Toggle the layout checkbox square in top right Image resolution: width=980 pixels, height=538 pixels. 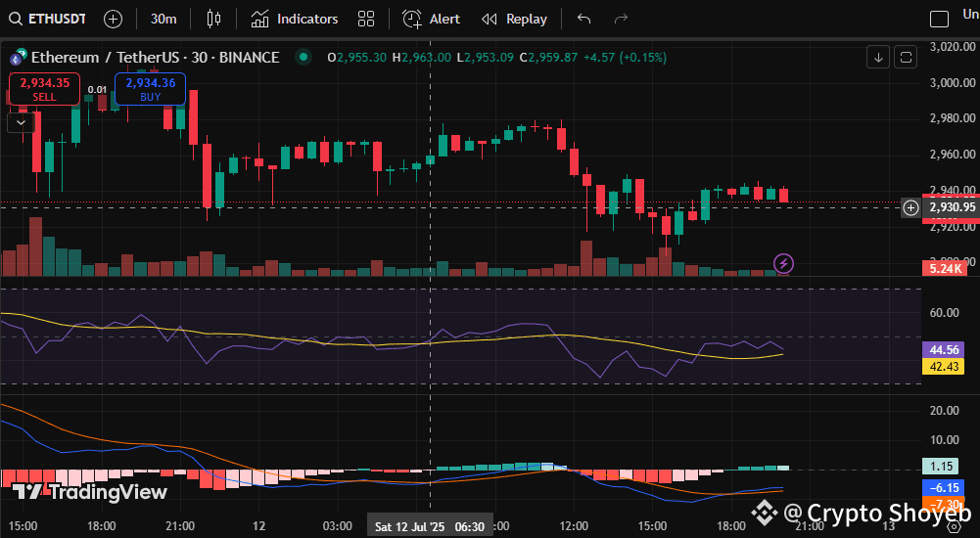[939, 19]
